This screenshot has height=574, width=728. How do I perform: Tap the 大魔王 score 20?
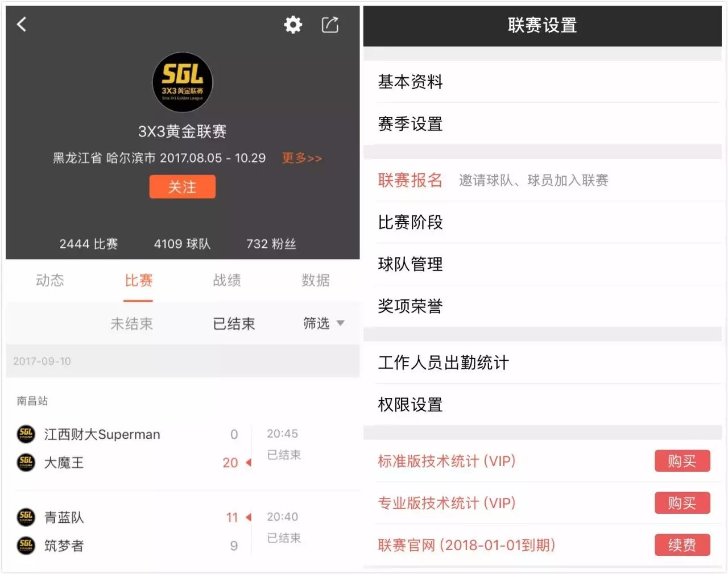coord(230,463)
